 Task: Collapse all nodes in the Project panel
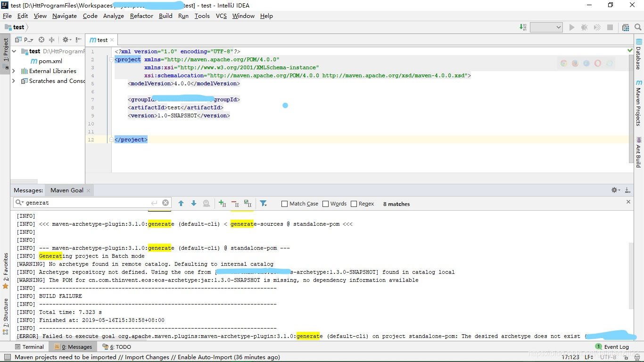(x=52, y=40)
